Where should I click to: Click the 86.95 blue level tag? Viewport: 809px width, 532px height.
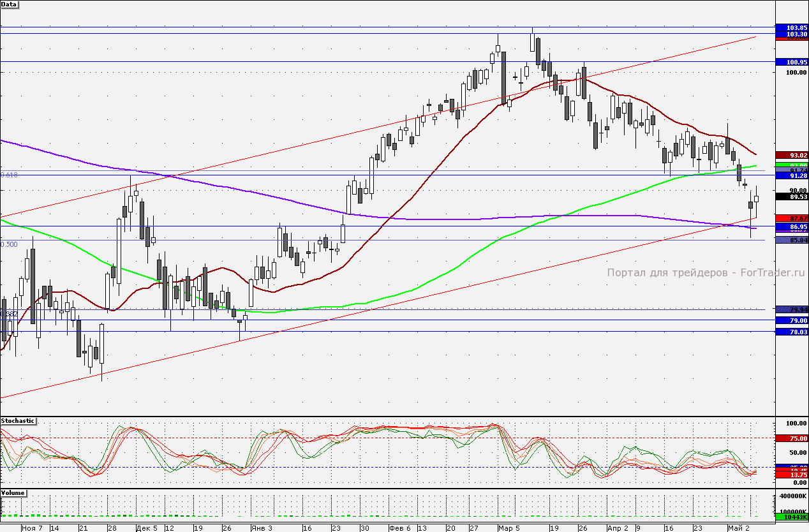pyautogui.click(x=791, y=226)
